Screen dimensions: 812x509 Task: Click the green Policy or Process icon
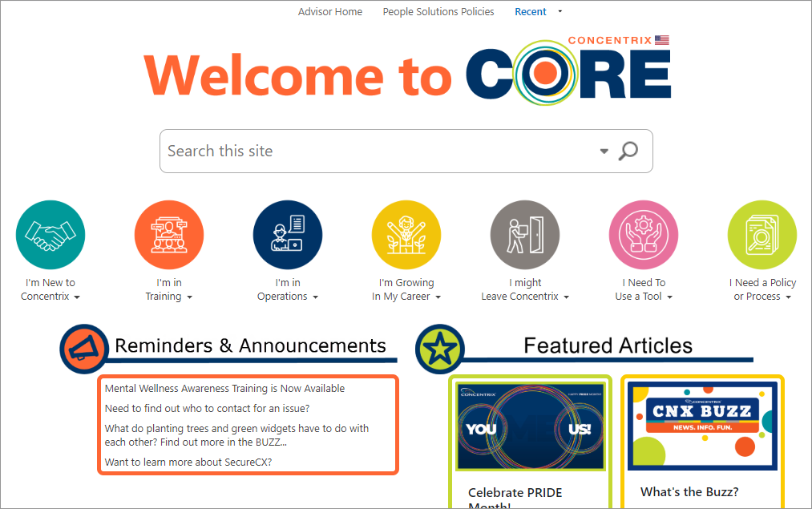click(x=762, y=234)
